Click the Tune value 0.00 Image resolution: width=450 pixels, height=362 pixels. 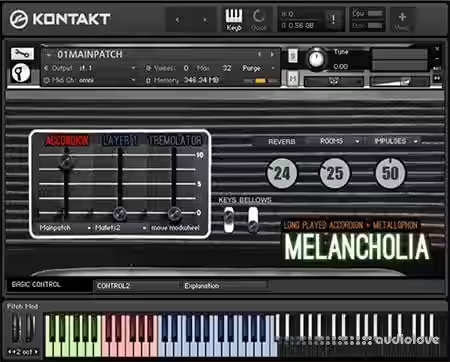(340, 67)
